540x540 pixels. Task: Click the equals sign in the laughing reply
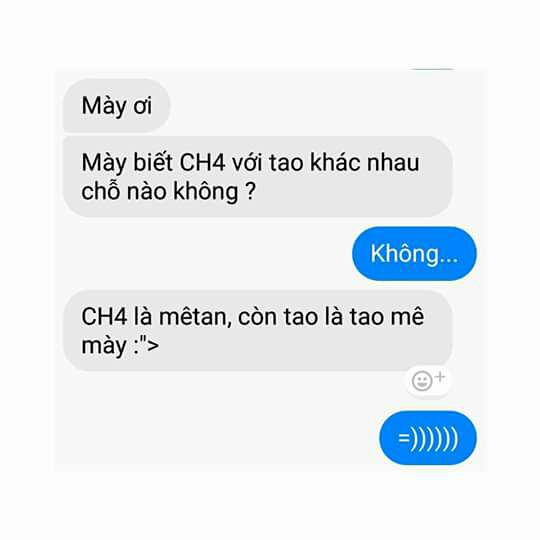click(404, 438)
